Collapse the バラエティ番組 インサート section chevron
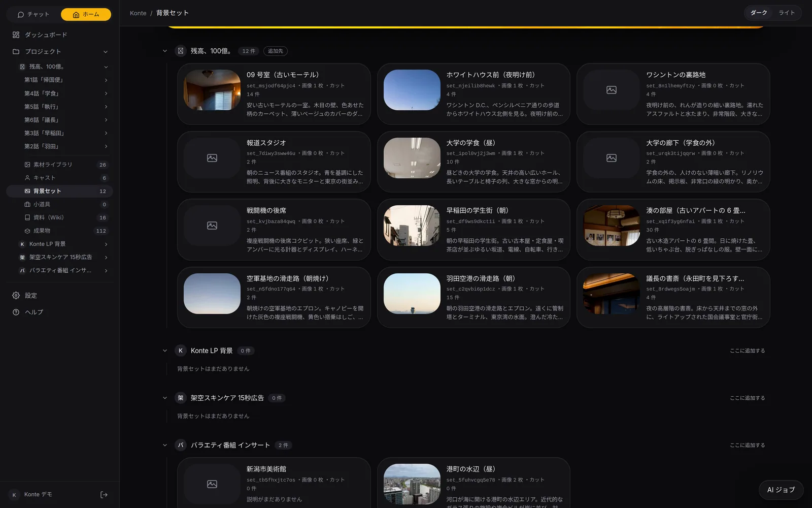 (164, 445)
